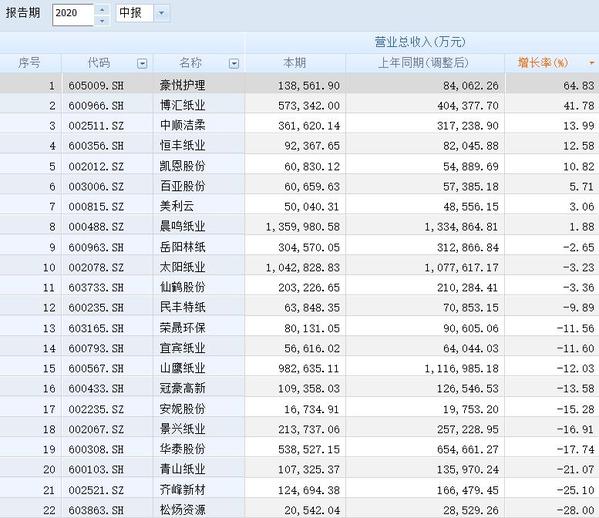Viewport: 599px width, 518px height.
Task: Toggle sort arrow on 增长率(%) column
Action: click(x=592, y=63)
